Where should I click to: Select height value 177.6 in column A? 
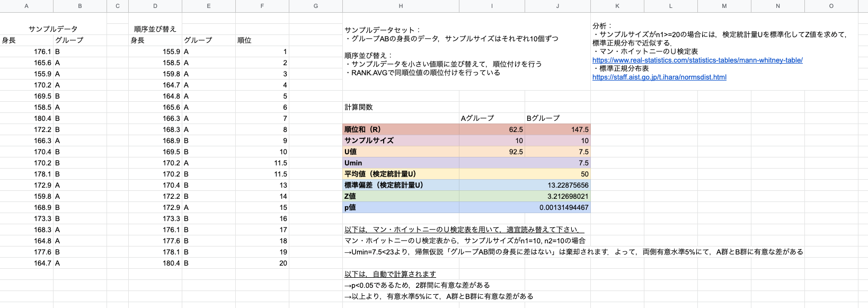point(26,252)
